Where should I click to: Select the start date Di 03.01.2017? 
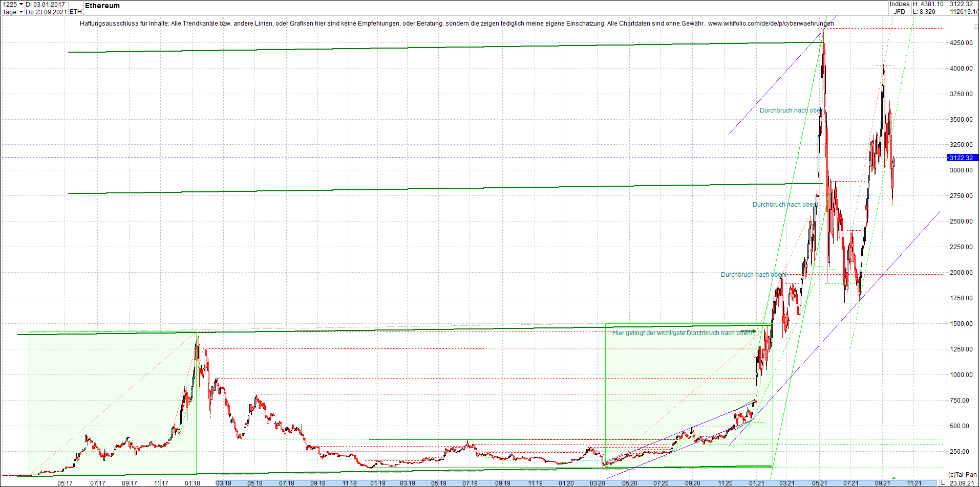[46, 4]
